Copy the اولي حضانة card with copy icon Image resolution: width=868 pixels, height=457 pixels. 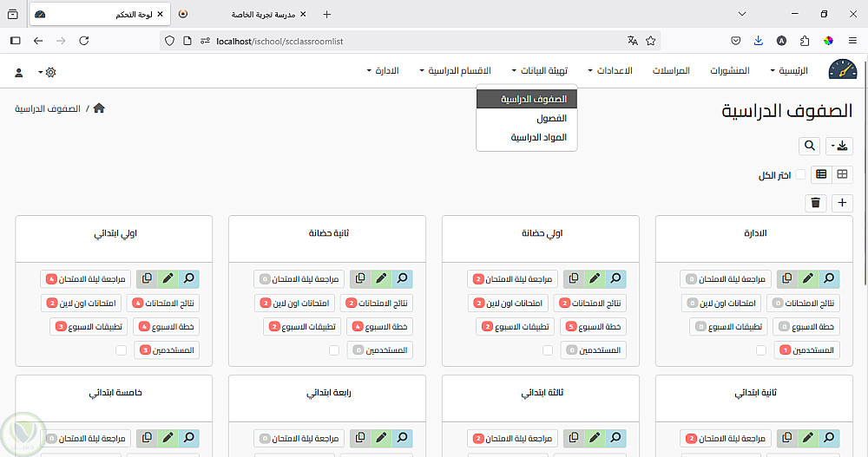pos(574,278)
